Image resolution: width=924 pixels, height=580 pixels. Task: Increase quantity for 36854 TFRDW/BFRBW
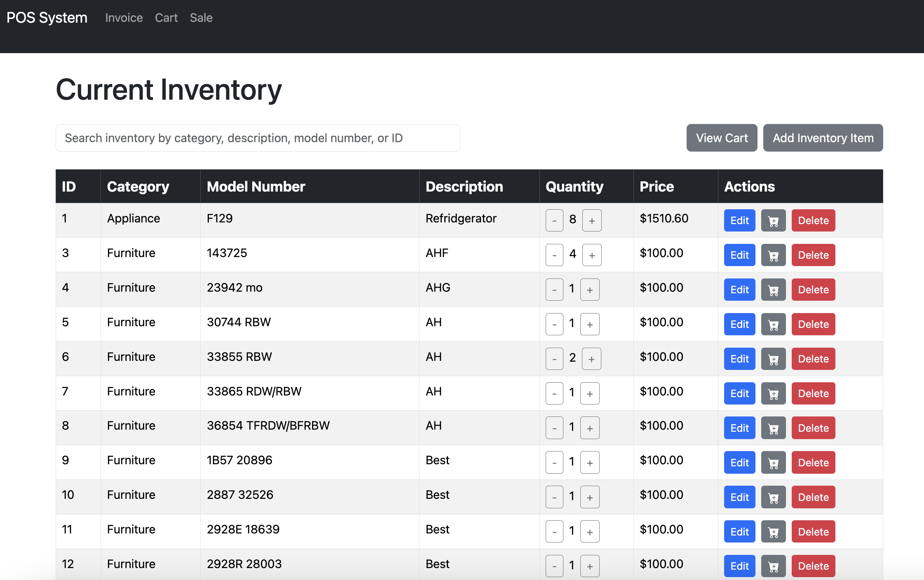click(590, 428)
